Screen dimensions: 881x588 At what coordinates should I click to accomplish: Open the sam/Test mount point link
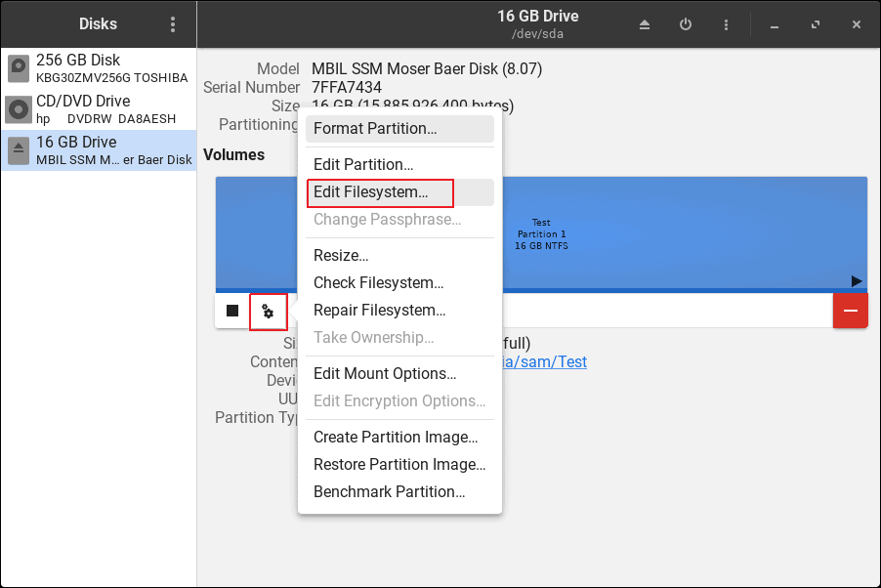pyautogui.click(x=544, y=362)
